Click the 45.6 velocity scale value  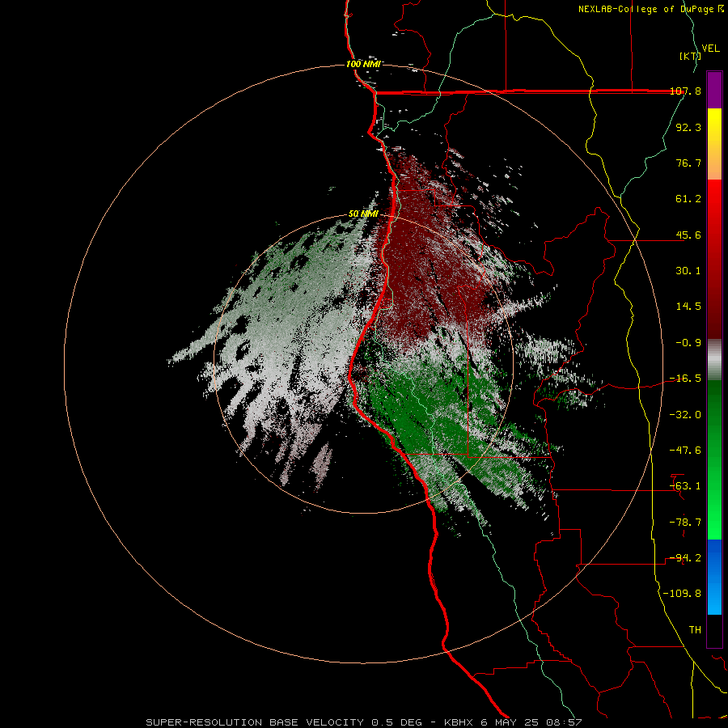click(x=688, y=235)
